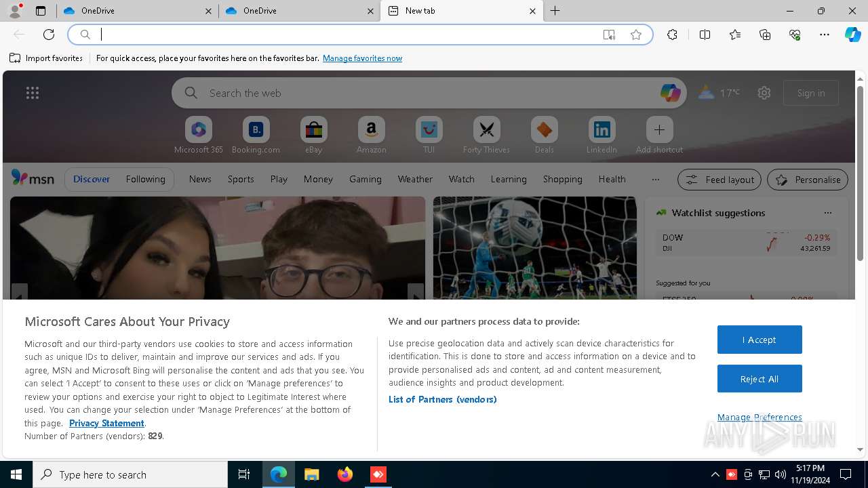Screen dimensions: 868x488
Task: Open TUI shortcut
Action: 429,135
